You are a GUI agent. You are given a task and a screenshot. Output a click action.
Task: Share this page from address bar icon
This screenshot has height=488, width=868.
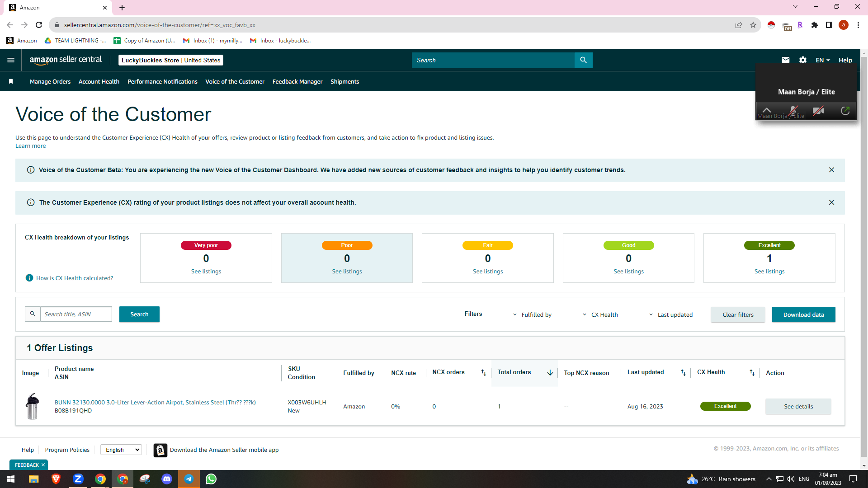(739, 25)
